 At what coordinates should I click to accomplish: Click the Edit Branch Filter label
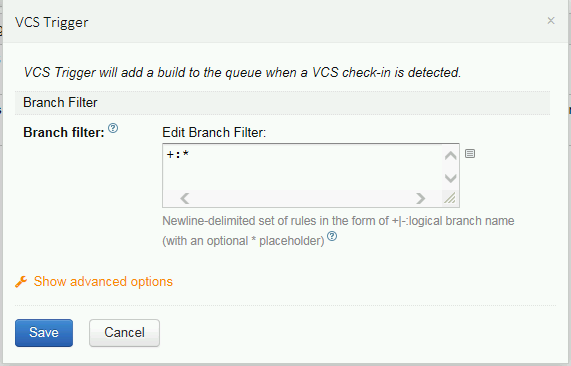[x=214, y=132]
